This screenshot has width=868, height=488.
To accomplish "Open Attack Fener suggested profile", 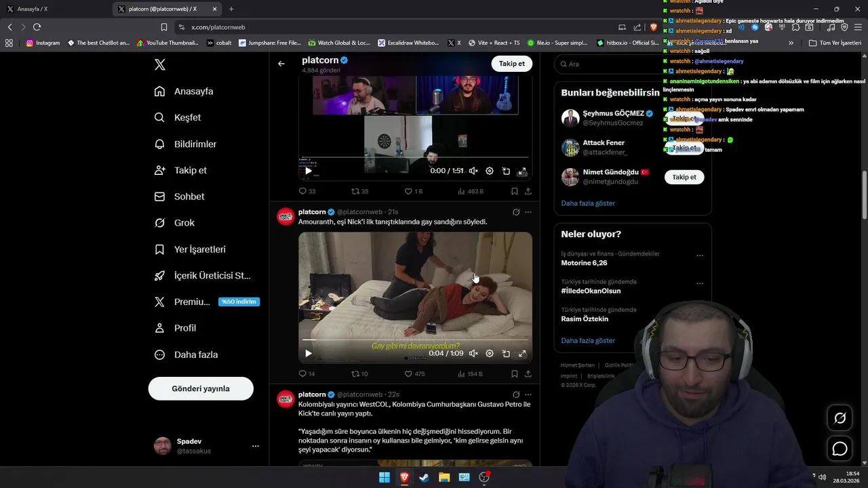I will [604, 143].
